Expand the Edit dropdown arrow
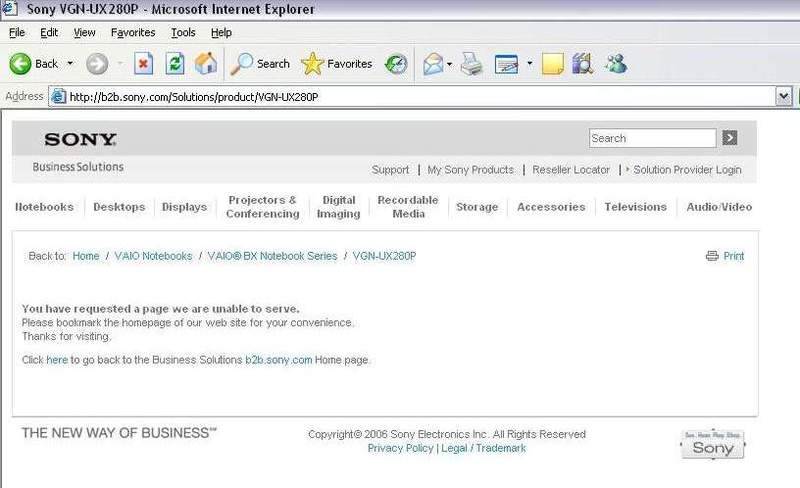 click(530, 64)
